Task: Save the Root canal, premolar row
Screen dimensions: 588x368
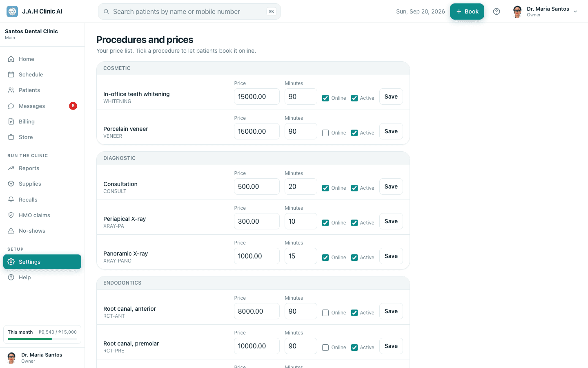Action: point(391,346)
